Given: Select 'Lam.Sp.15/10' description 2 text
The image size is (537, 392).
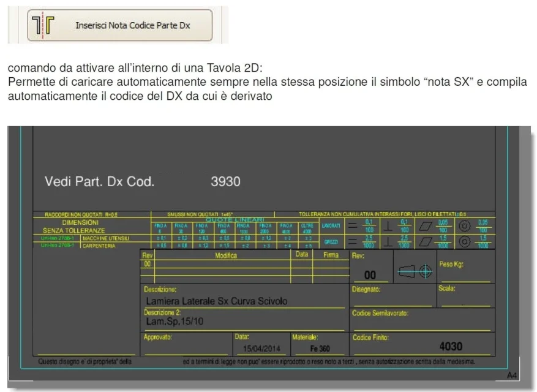Looking at the screenshot, I should pyautogui.click(x=175, y=322).
